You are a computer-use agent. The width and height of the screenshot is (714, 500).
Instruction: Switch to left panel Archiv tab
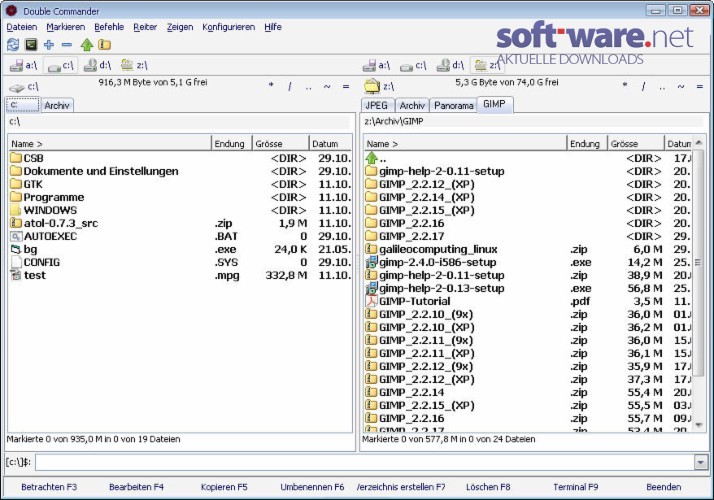pos(57,105)
